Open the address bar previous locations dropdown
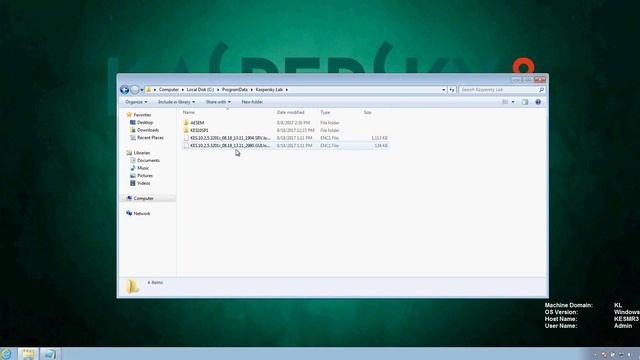 click(x=444, y=89)
